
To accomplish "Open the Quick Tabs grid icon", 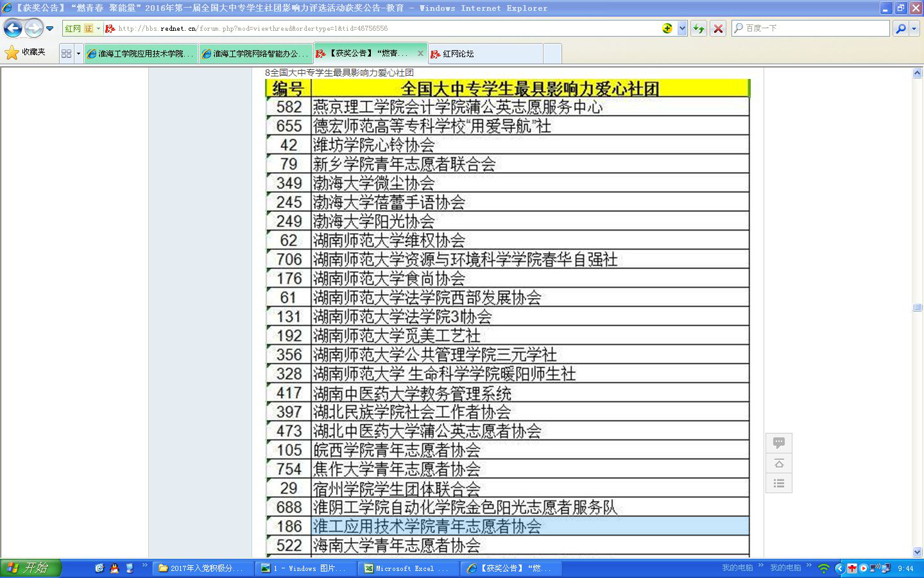I will point(66,54).
